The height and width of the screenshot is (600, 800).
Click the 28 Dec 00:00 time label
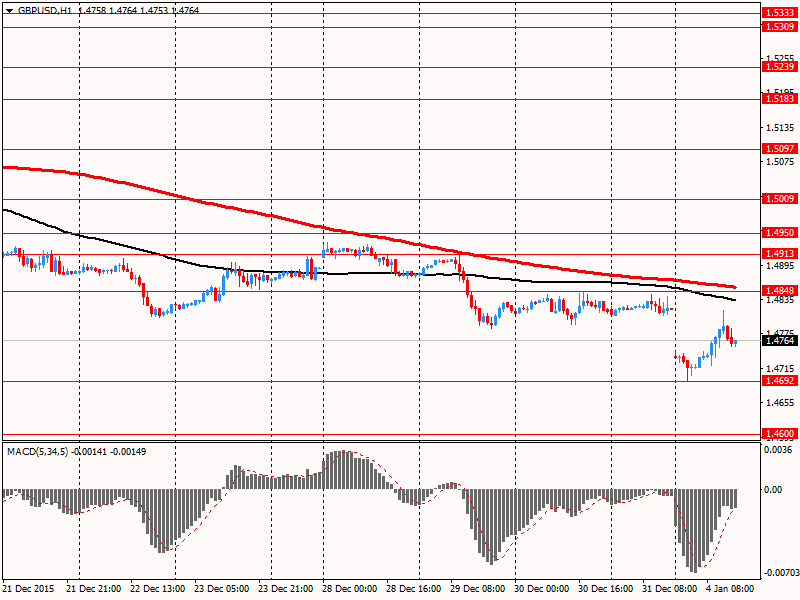[x=349, y=588]
